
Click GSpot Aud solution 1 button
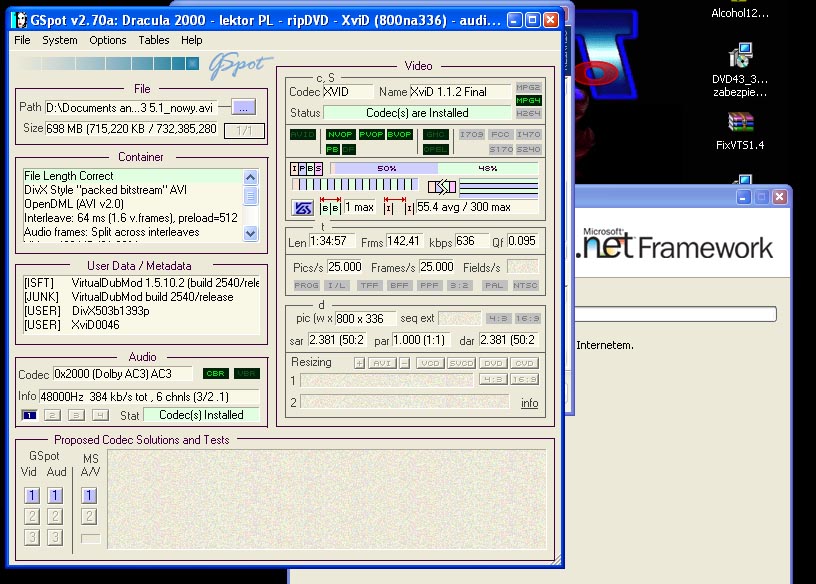[55, 496]
